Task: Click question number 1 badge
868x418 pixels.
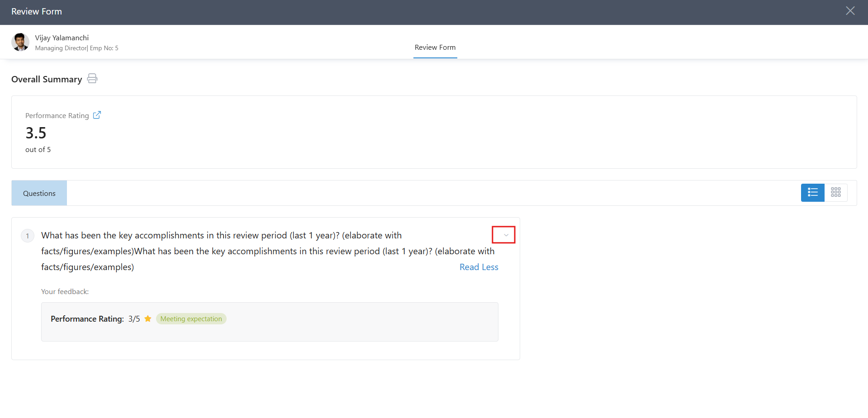Action: coord(27,236)
